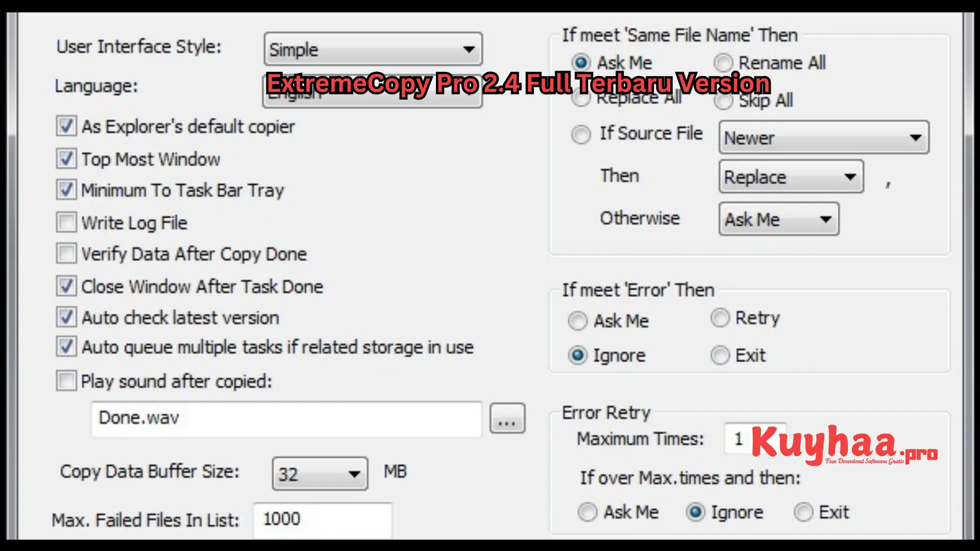Open User Interface Style dropdown
Image resolution: width=980 pixels, height=551 pixels.
(373, 49)
